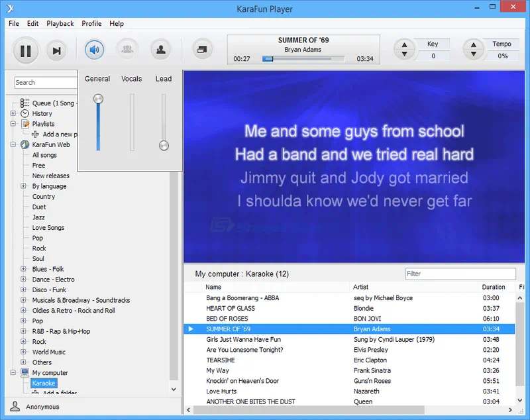Lower the Key with down arrow

point(404,54)
